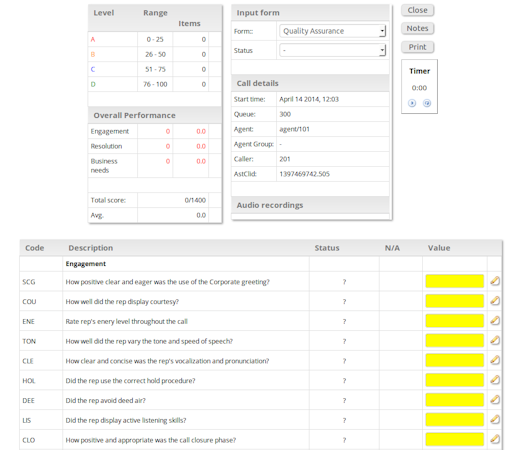The height and width of the screenshot is (450, 518).
Task: Select the yellow value field for HOL
Action: (x=455, y=380)
